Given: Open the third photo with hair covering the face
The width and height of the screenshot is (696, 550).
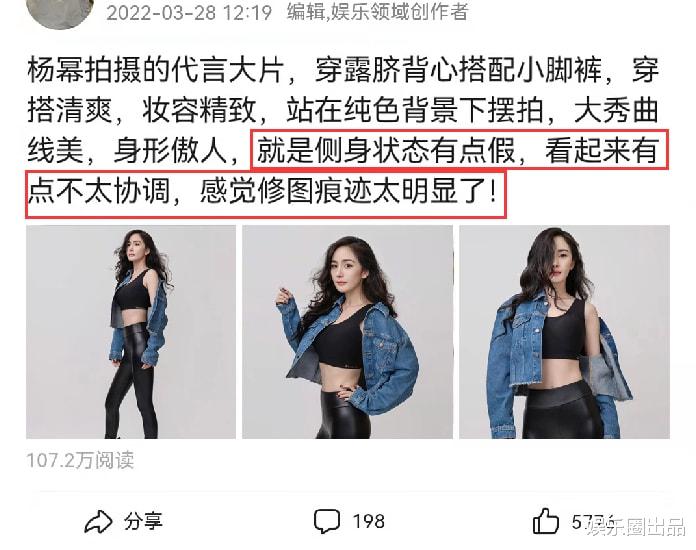Looking at the screenshot, I should (564, 332).
